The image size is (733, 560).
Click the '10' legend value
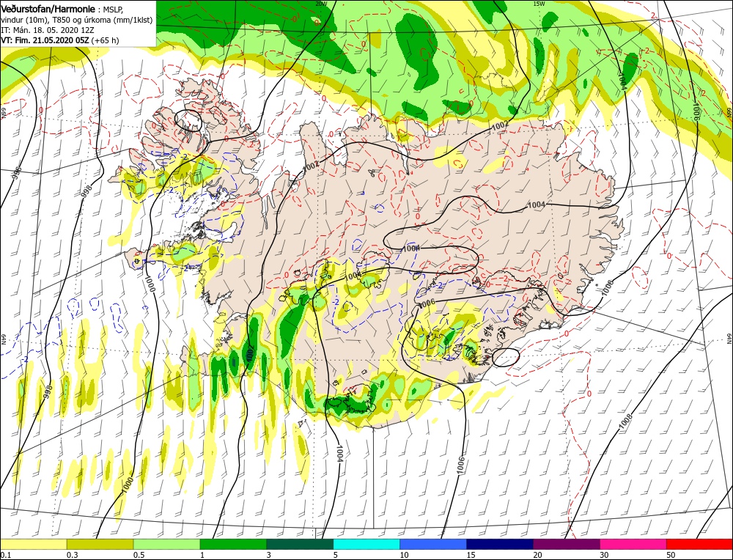[405, 554]
